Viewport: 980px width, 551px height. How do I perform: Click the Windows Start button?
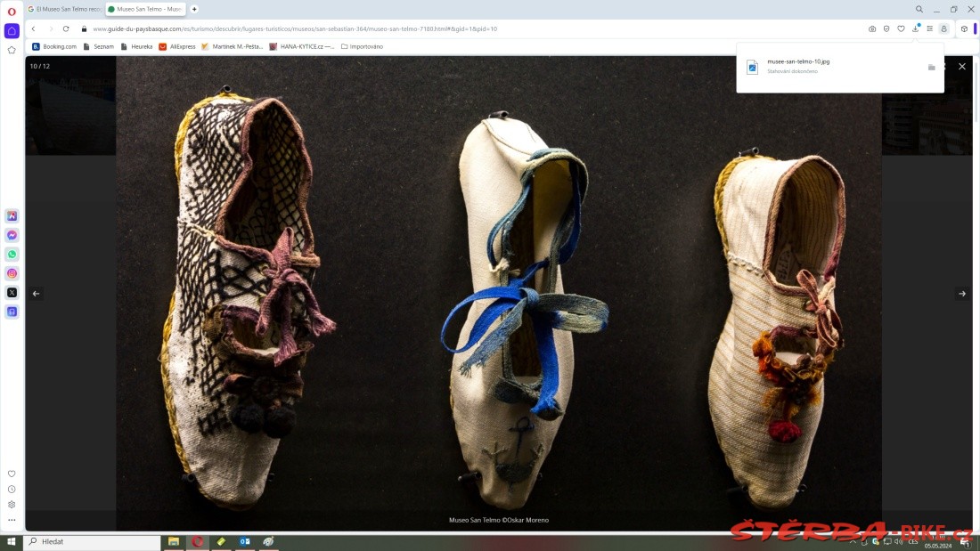(x=12, y=541)
